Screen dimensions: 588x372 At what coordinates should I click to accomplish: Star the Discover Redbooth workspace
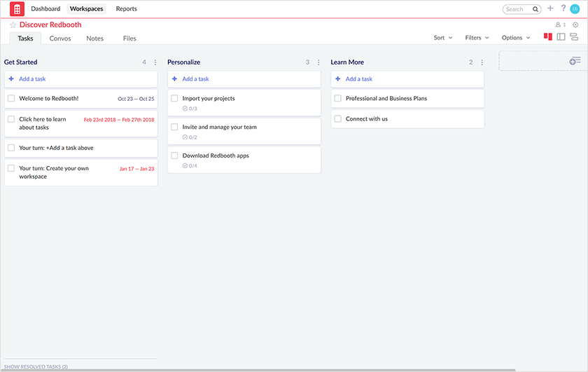coord(13,25)
